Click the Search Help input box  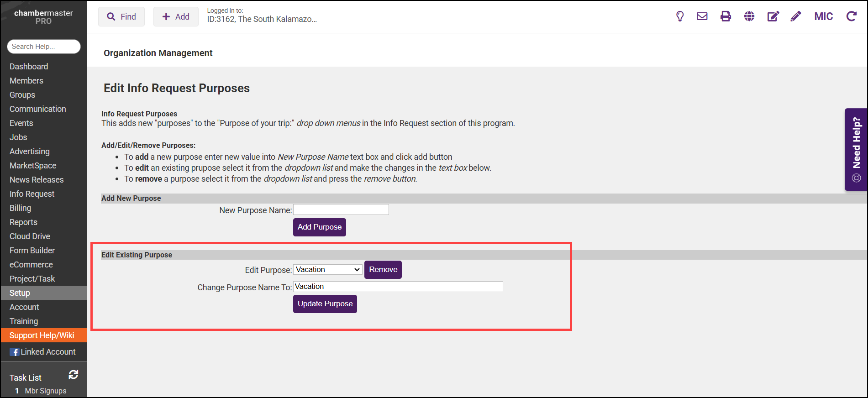click(44, 47)
